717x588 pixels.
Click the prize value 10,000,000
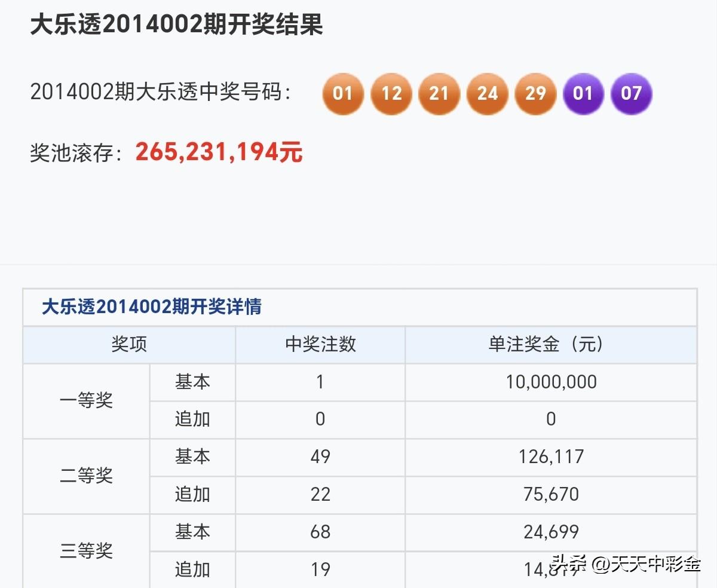pos(551,382)
